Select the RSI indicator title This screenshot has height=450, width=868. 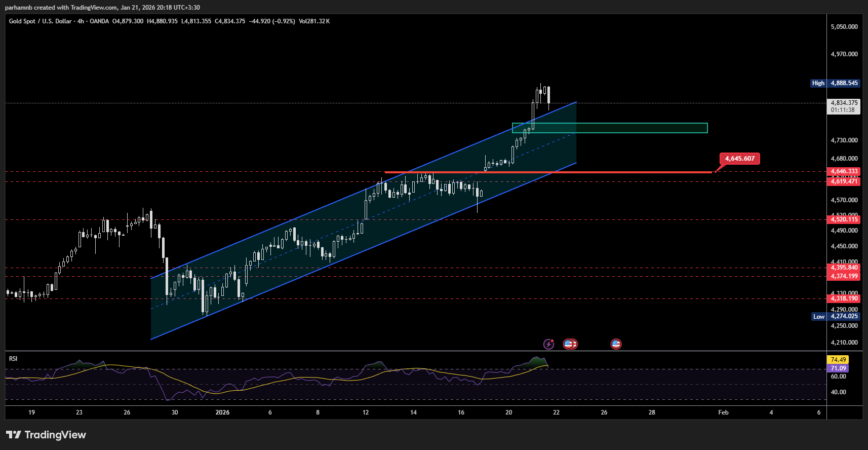(x=13, y=359)
